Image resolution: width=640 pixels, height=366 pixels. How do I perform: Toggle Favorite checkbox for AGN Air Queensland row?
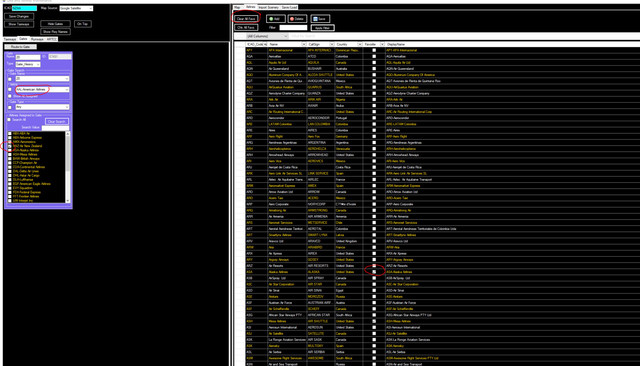[x=374, y=69]
